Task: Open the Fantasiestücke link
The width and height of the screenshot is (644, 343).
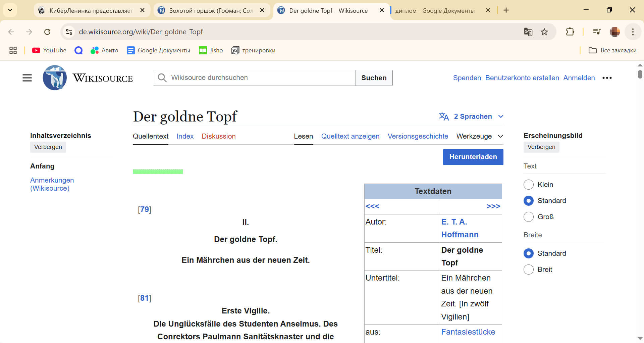Action: [468, 332]
